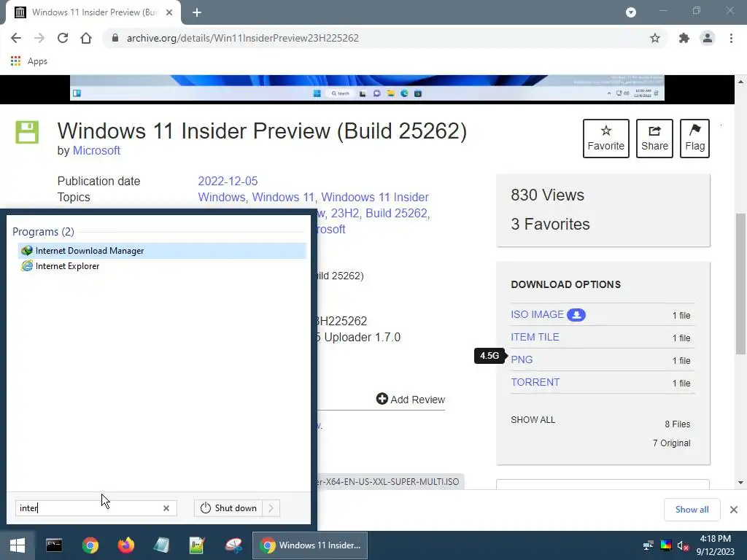Click the 830 Views text
This screenshot has width=747, height=560.
547,195
